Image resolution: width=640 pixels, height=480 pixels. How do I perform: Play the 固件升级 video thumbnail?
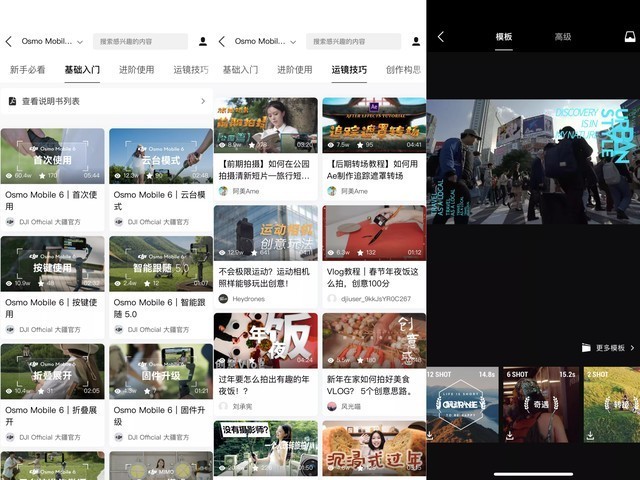[x=161, y=371]
